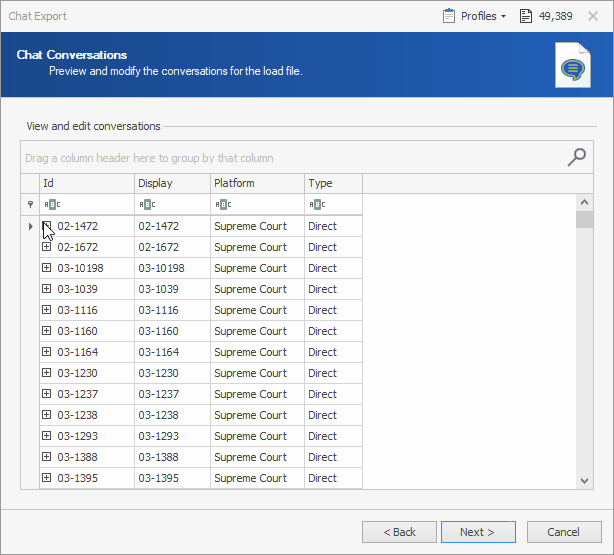
Task: Close the Chat Export dialog
Action: 593,16
